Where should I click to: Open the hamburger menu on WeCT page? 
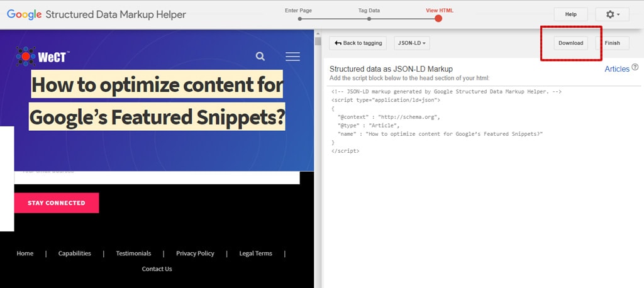pos(292,57)
